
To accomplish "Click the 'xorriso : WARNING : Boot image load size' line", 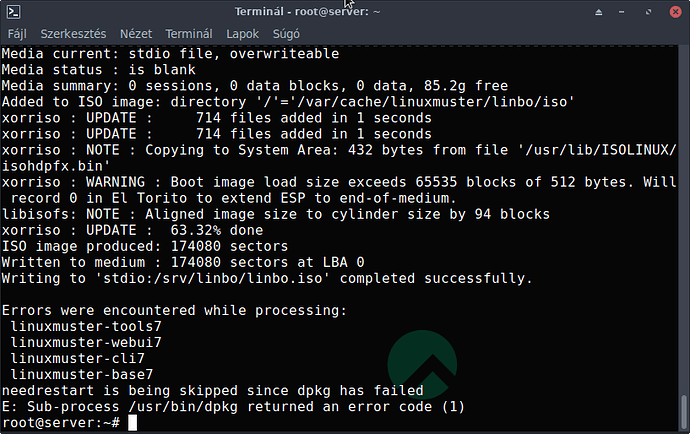I will 339,182.
